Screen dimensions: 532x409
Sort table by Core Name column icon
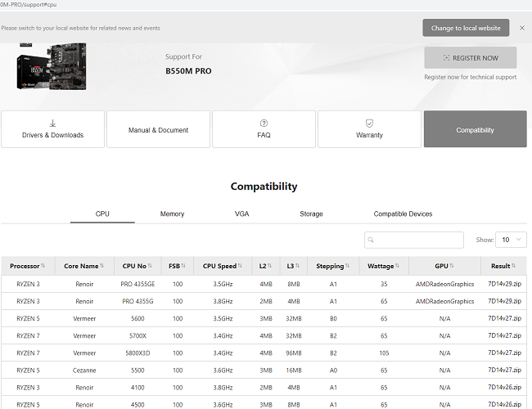(x=101, y=266)
